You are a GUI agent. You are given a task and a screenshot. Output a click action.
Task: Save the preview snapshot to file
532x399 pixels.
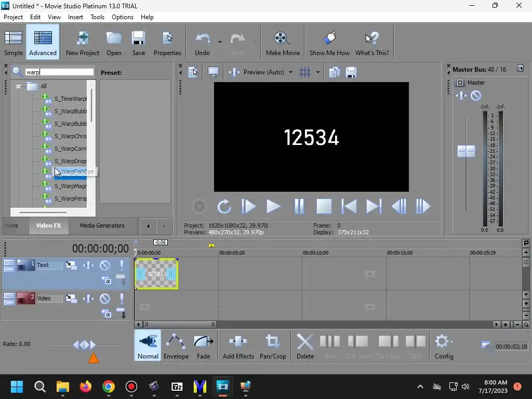coord(351,72)
